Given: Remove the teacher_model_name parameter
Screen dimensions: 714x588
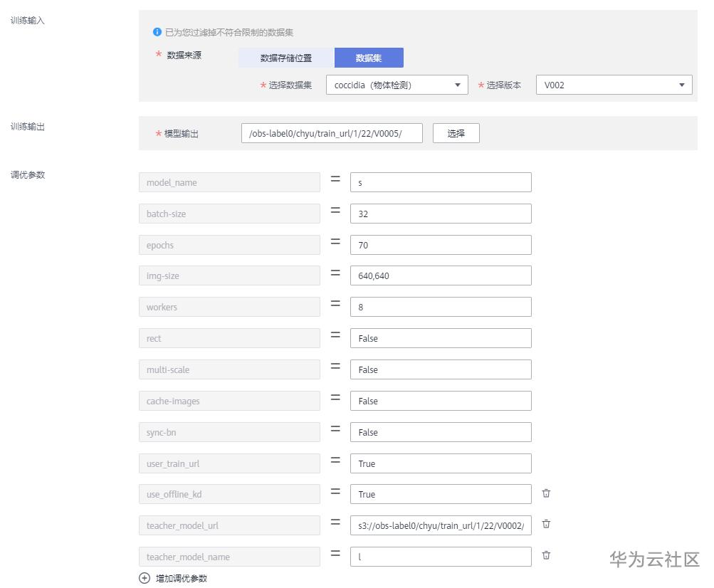Looking at the screenshot, I should pyautogui.click(x=546, y=556).
